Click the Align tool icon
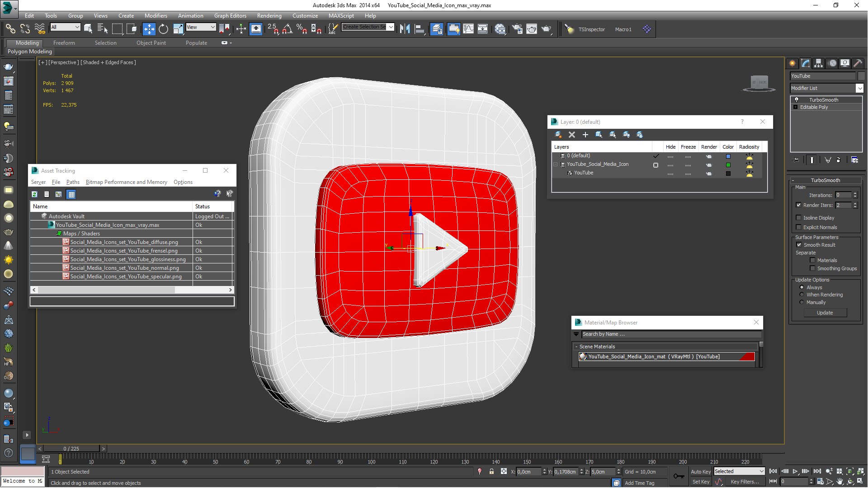868x488 pixels. coord(420,29)
